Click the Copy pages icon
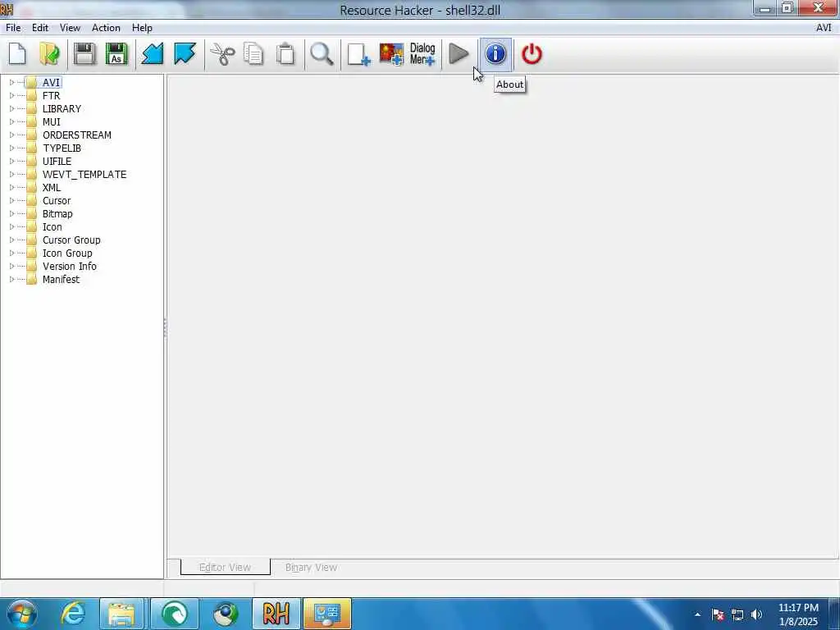This screenshot has height=630, width=840. [253, 54]
